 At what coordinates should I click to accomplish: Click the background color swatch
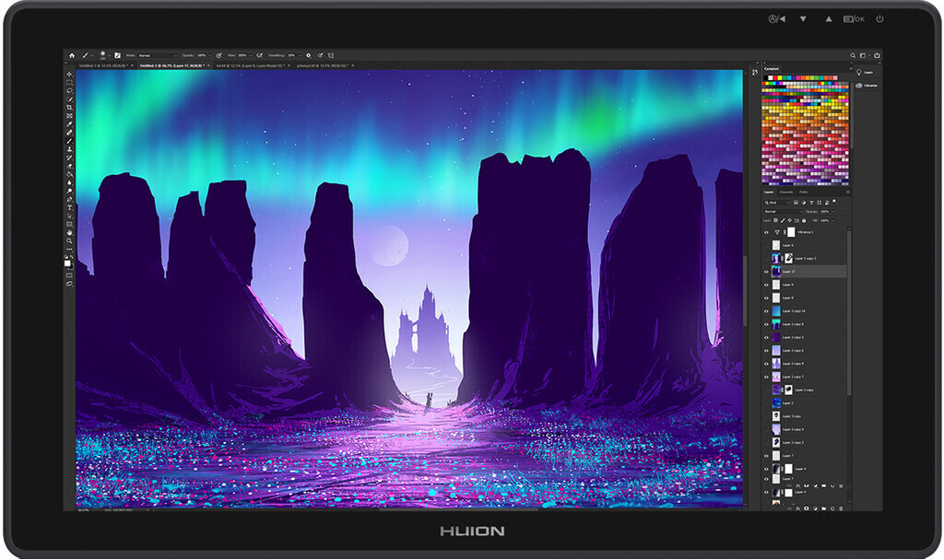point(71,266)
